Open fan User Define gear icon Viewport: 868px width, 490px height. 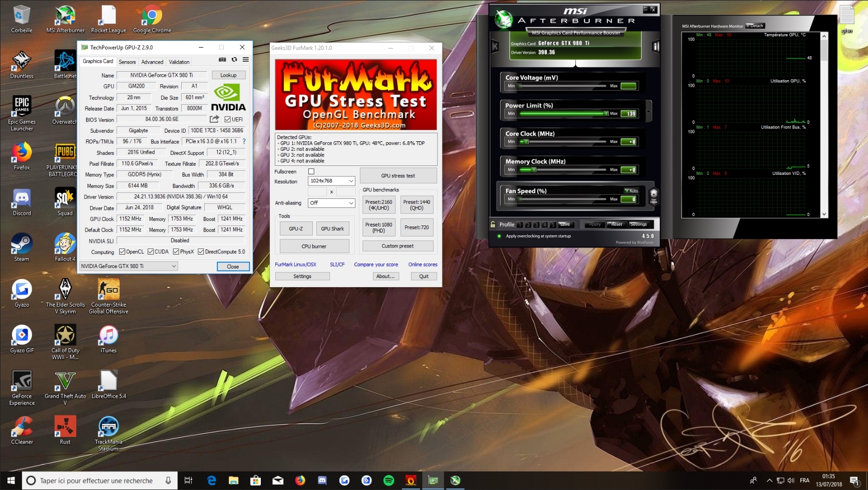coord(654,196)
